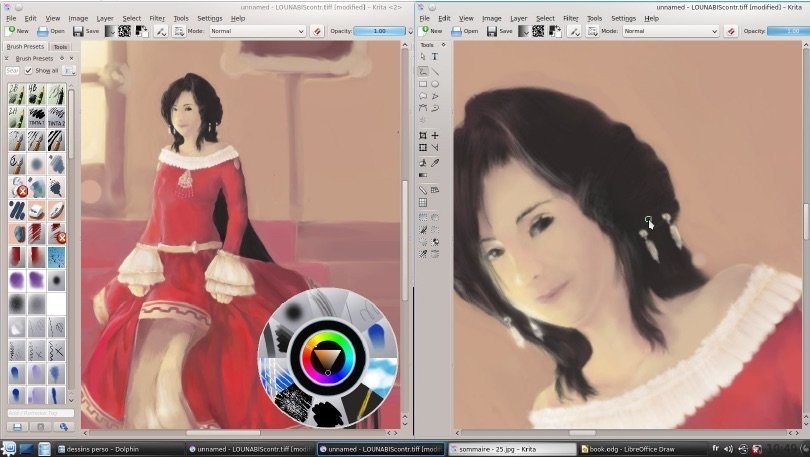Select the Ellipse shape tool
Viewport: 810px width, 457px height.
point(435,84)
